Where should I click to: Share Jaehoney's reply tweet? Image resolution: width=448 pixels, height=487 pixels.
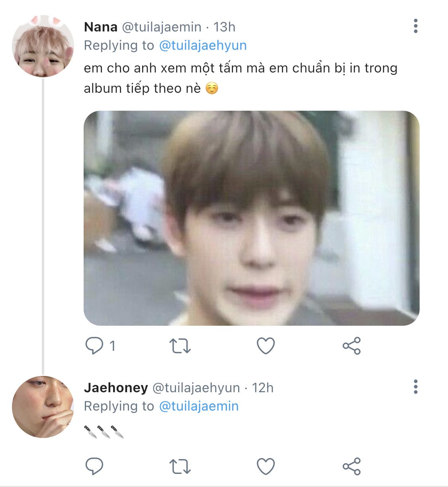pos(351,466)
